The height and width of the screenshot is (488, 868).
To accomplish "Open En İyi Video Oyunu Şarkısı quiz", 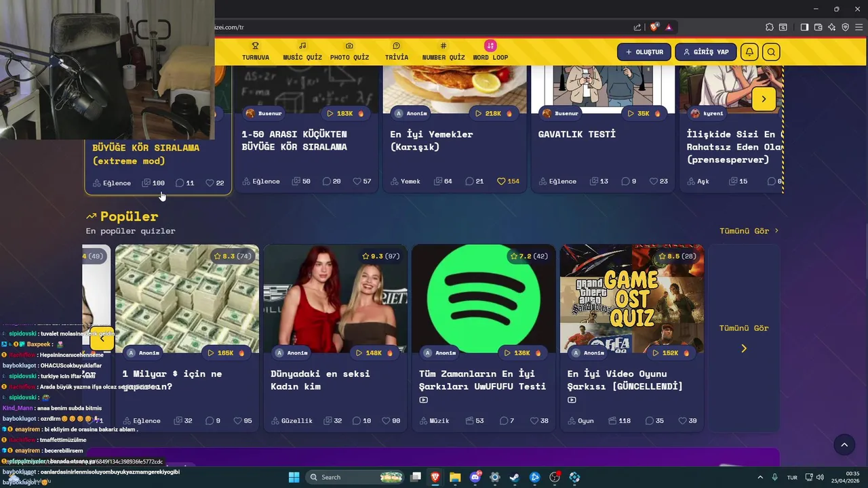I will click(625, 380).
